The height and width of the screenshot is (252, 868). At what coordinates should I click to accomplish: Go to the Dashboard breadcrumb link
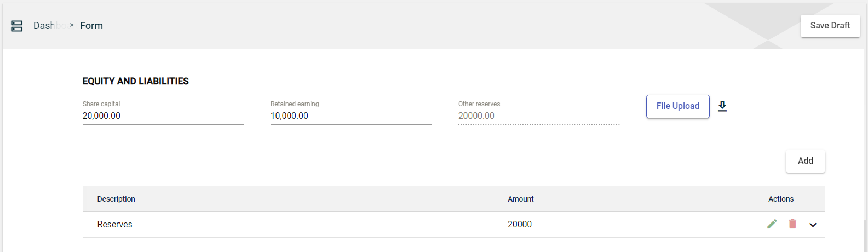coord(45,26)
